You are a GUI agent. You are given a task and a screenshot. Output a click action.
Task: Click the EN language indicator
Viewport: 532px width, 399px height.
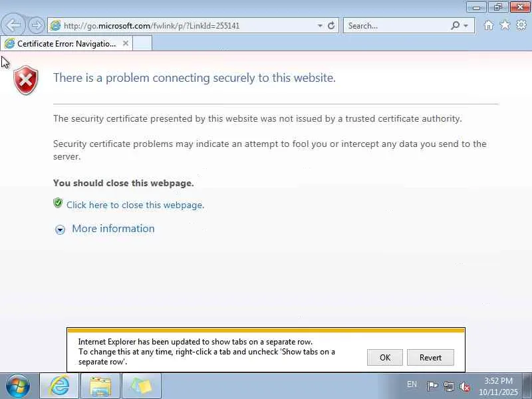(412, 384)
